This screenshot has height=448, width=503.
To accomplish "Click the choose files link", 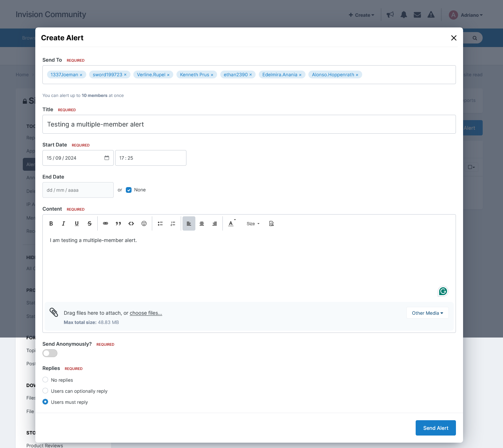I will (x=146, y=313).
